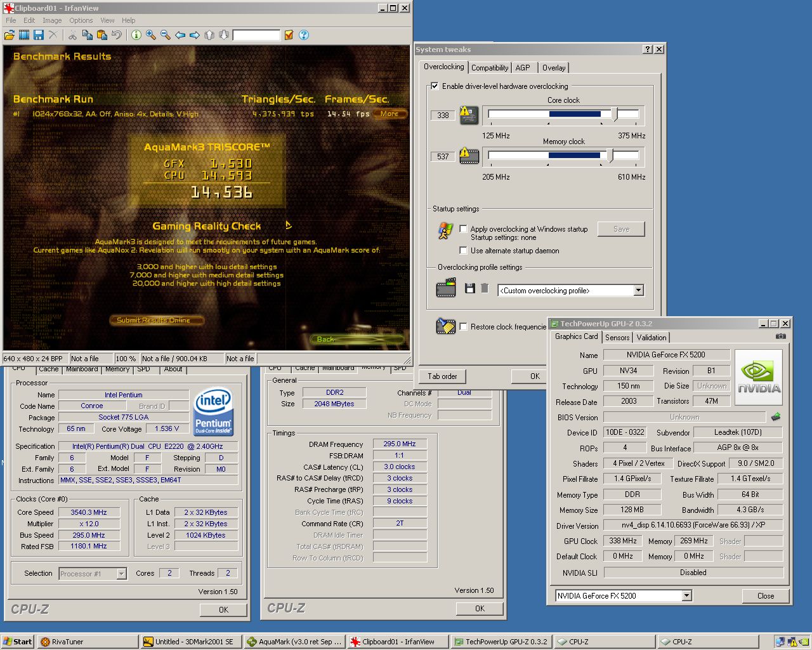The height and width of the screenshot is (650, 812).
Task: Go to previous image with left arrow
Action: (x=180, y=35)
